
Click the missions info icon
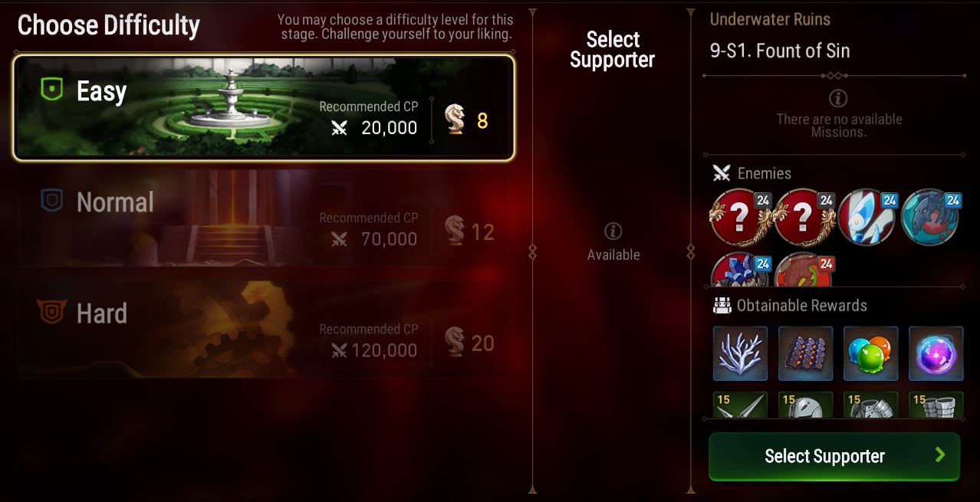(838, 98)
